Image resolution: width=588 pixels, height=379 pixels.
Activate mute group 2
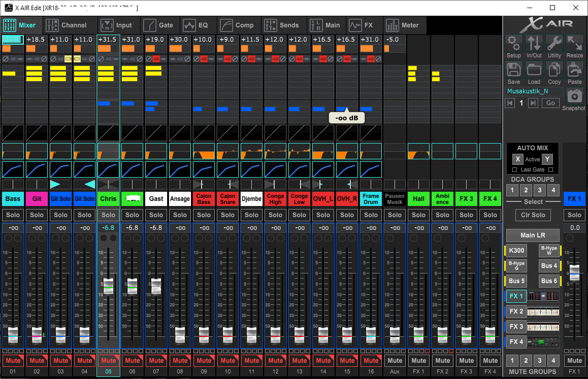526,361
